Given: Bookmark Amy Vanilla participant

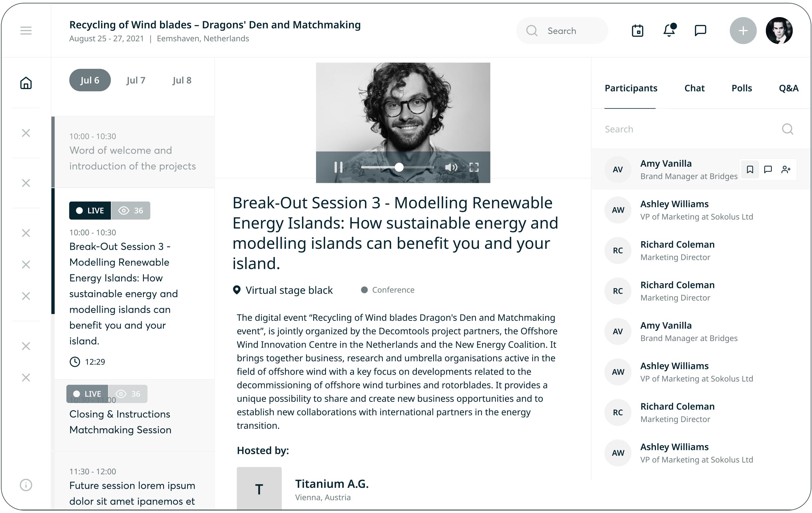Looking at the screenshot, I should coord(750,169).
